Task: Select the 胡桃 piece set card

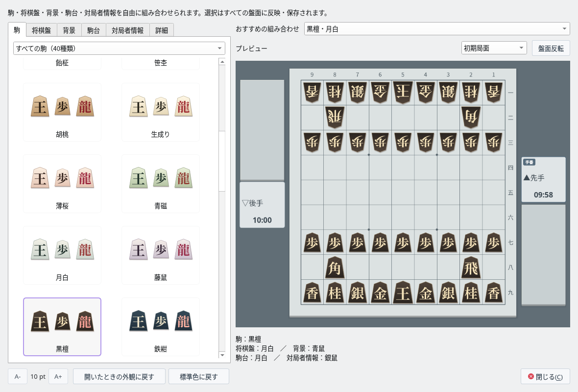Action: 62,112
